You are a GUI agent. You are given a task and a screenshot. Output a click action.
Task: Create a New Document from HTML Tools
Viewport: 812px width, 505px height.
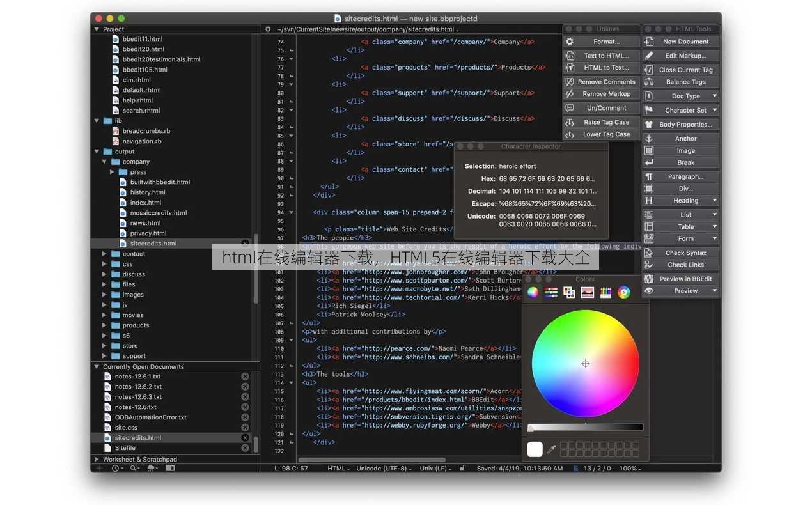click(x=681, y=42)
